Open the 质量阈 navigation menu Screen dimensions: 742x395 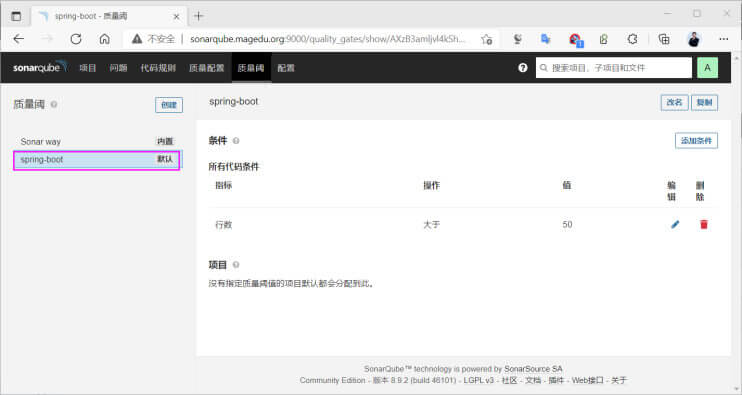[250, 68]
